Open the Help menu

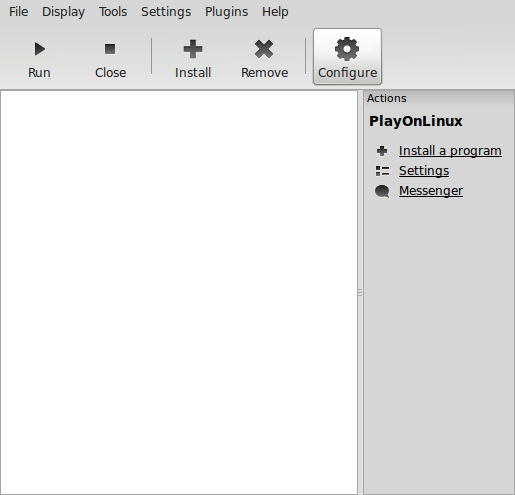coord(275,12)
